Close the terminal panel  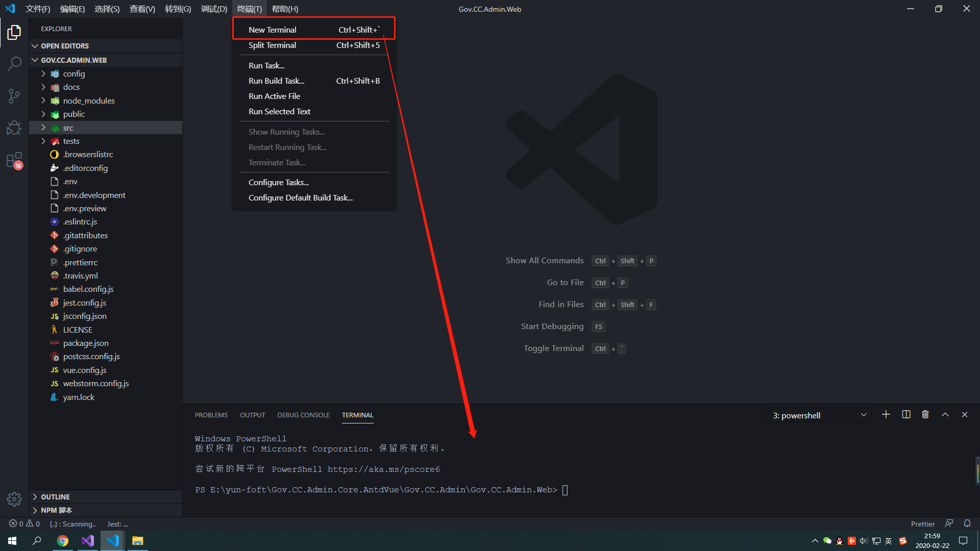[x=965, y=415]
